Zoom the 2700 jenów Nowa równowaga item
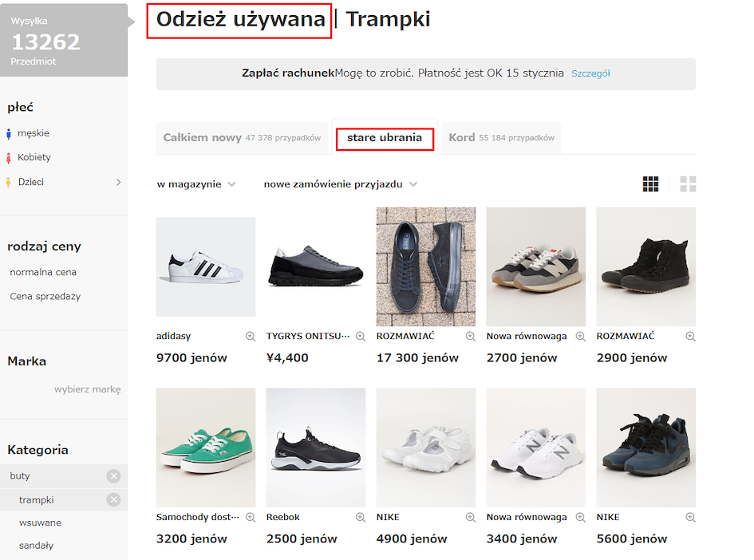 580,337
